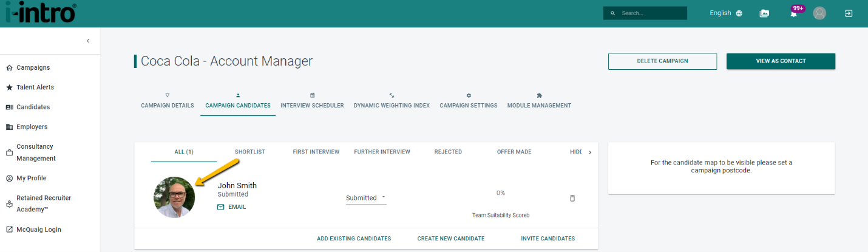This screenshot has width=868, height=252.
Task: Click the 0% suitability score
Action: coord(501,193)
